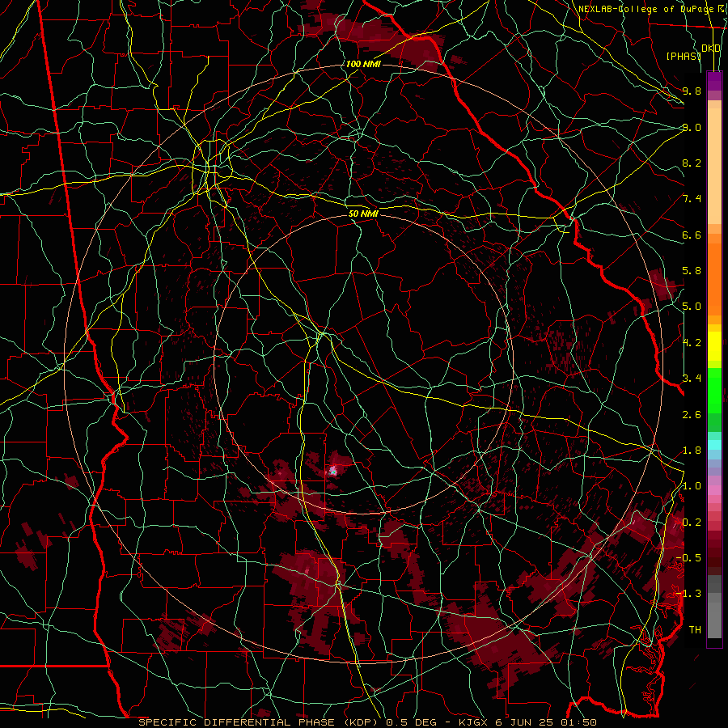
Task: Click the TH threshold label
Action: pyautogui.click(x=695, y=630)
